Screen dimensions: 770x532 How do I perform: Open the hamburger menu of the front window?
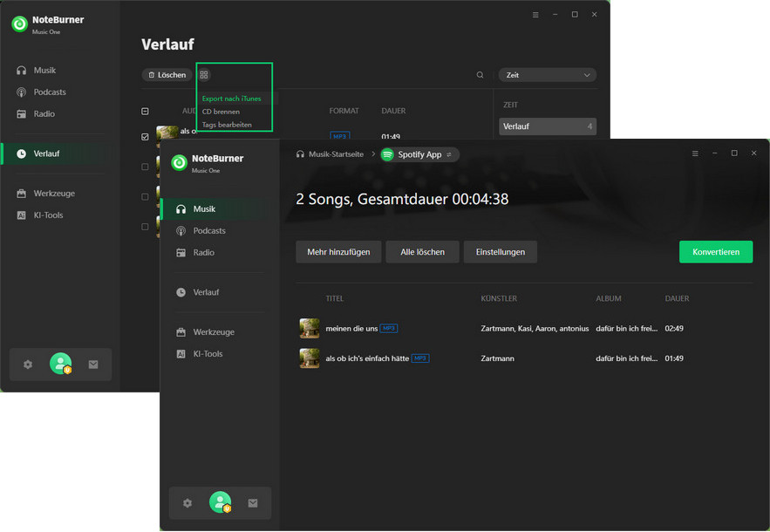coord(695,153)
